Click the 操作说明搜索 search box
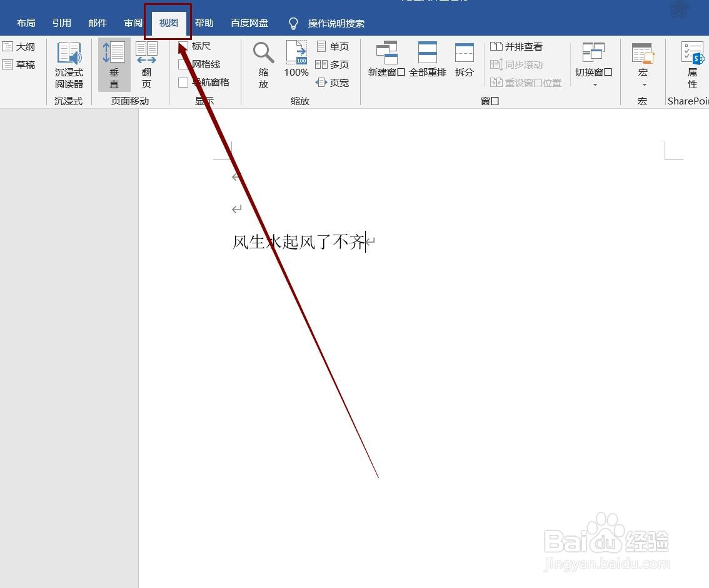Screen dimensions: 709x588 tap(336, 24)
